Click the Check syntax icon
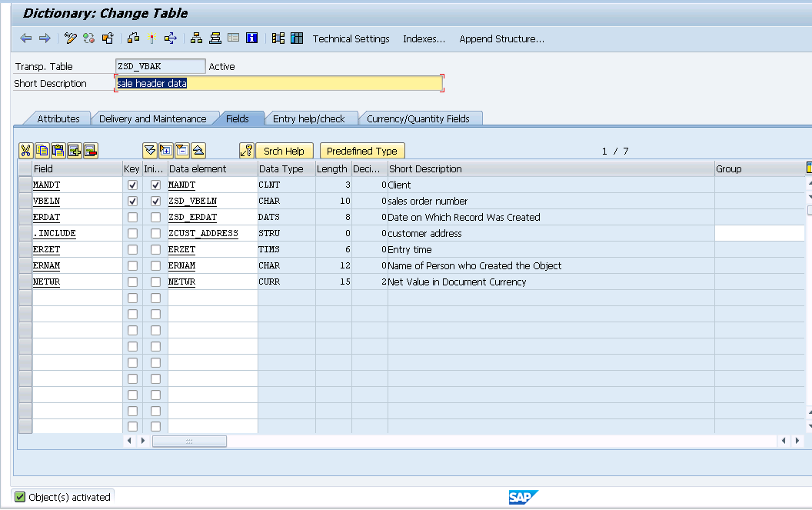The height and width of the screenshot is (510, 812). coord(134,38)
